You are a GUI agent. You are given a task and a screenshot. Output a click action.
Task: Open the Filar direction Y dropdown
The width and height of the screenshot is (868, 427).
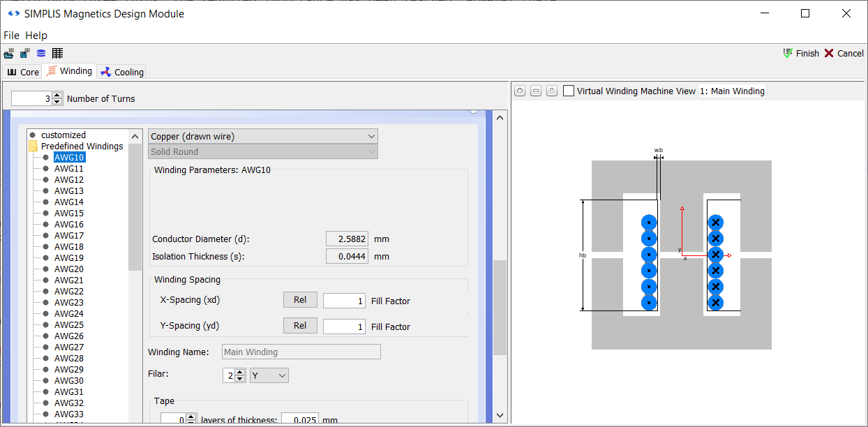point(269,376)
